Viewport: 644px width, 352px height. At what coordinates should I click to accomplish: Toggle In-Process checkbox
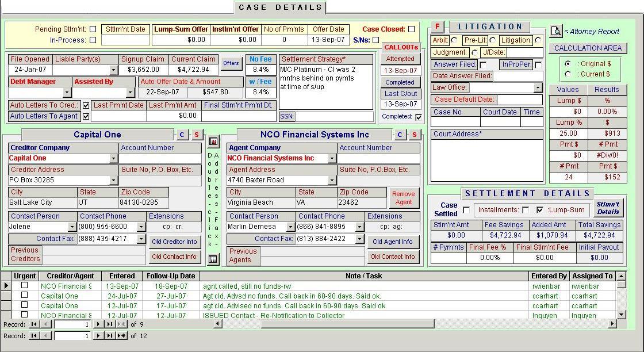[x=93, y=40]
